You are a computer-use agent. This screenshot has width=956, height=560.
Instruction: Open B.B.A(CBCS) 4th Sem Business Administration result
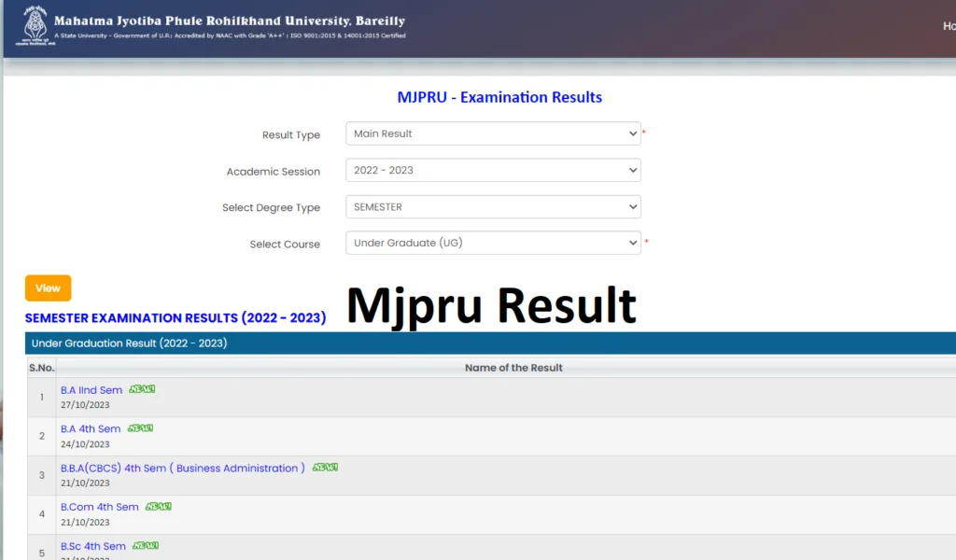[182, 469]
